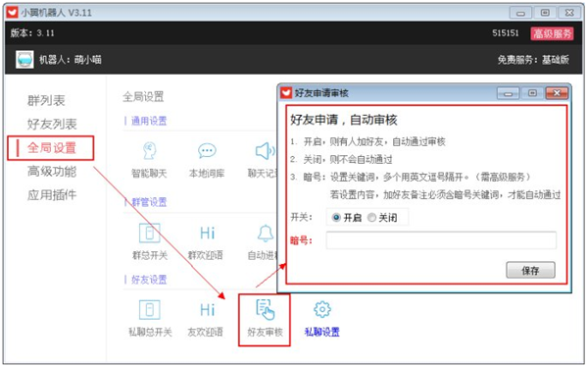The image size is (588, 366).
Task: Click the 免费服务:基础版 text
Action: point(533,60)
